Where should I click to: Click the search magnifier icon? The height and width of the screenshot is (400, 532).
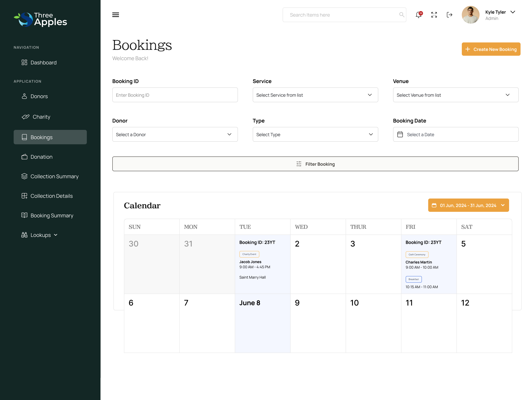(402, 15)
